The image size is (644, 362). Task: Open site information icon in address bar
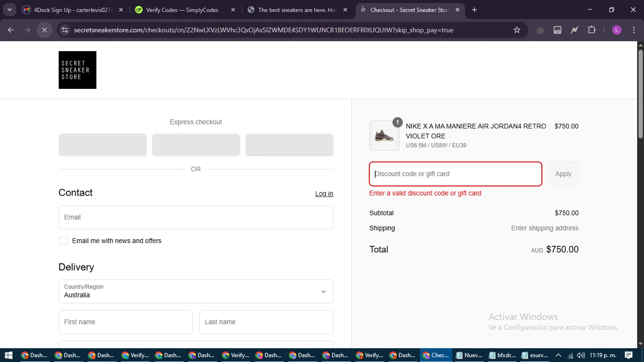65,30
